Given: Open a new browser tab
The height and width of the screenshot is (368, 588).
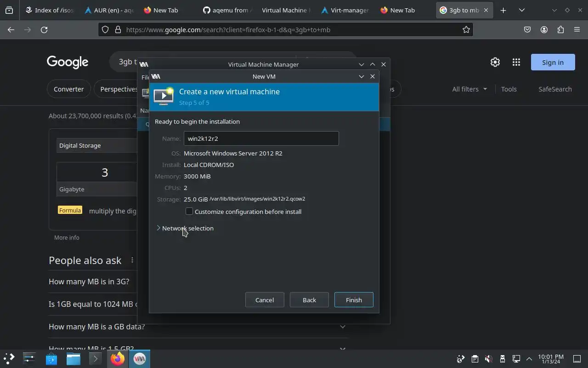Looking at the screenshot, I should (x=503, y=10).
